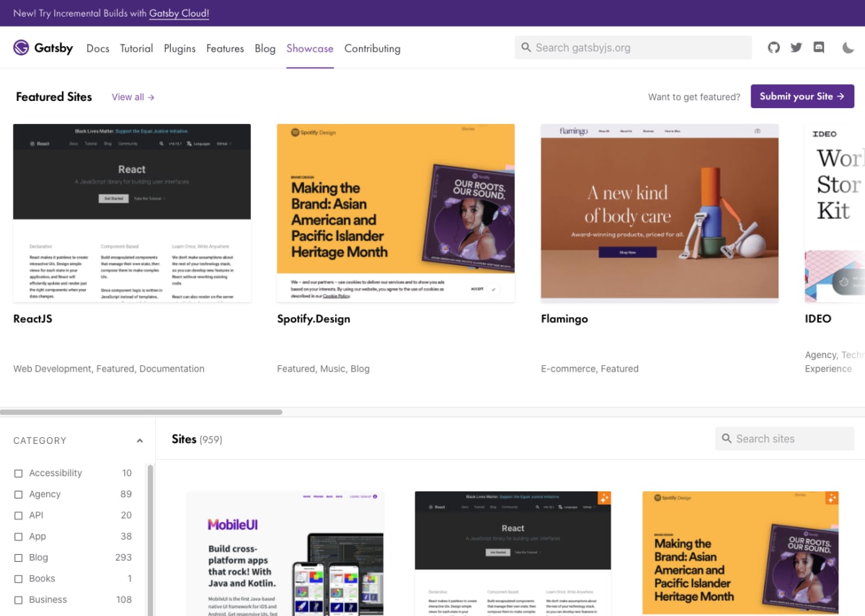Open the Flamingo featured site title
This screenshot has height=616, width=865.
pyautogui.click(x=564, y=318)
